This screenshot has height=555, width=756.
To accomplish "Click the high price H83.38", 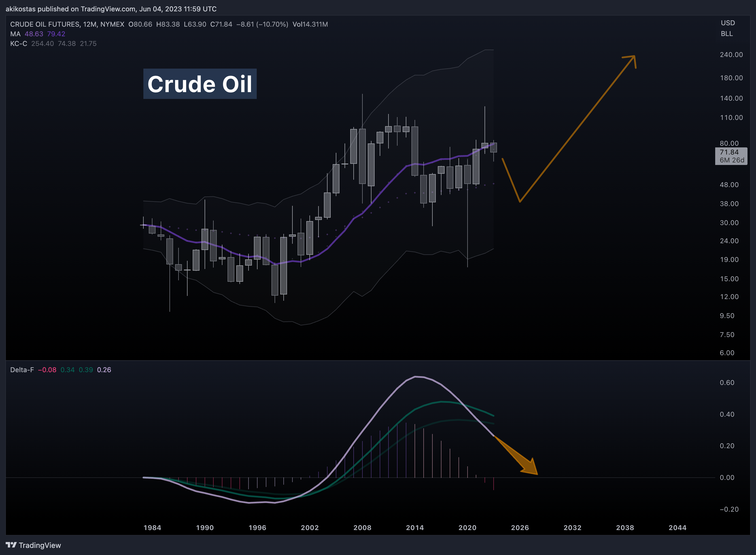I will coord(168,24).
